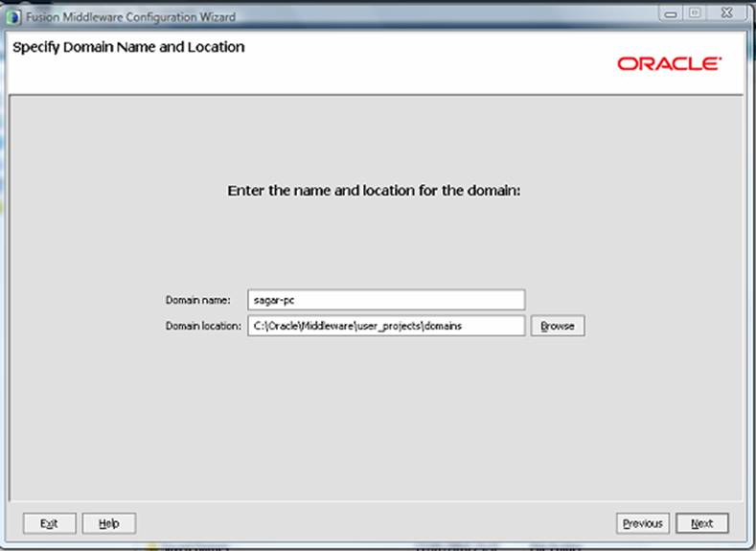Screen dimensions: 756x551
Task: Click inside the Domain location field
Action: (385, 326)
